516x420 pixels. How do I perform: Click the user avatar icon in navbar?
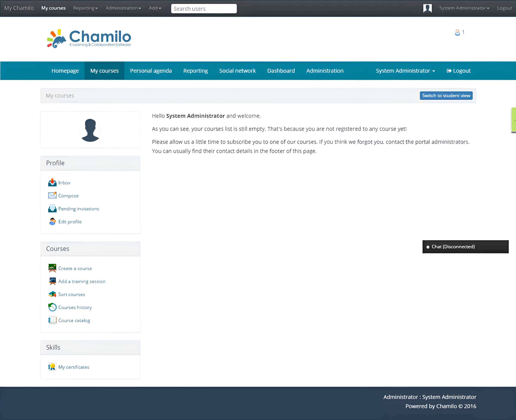[x=427, y=8]
